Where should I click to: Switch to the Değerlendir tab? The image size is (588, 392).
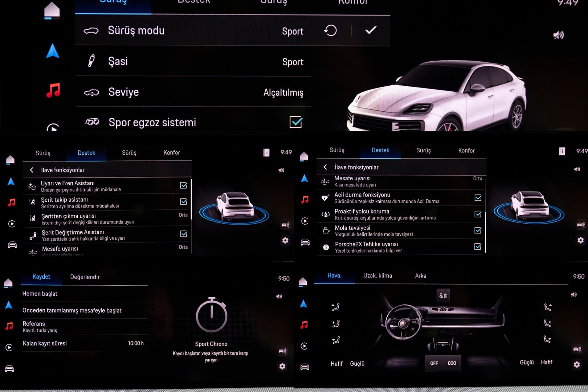[x=85, y=277]
